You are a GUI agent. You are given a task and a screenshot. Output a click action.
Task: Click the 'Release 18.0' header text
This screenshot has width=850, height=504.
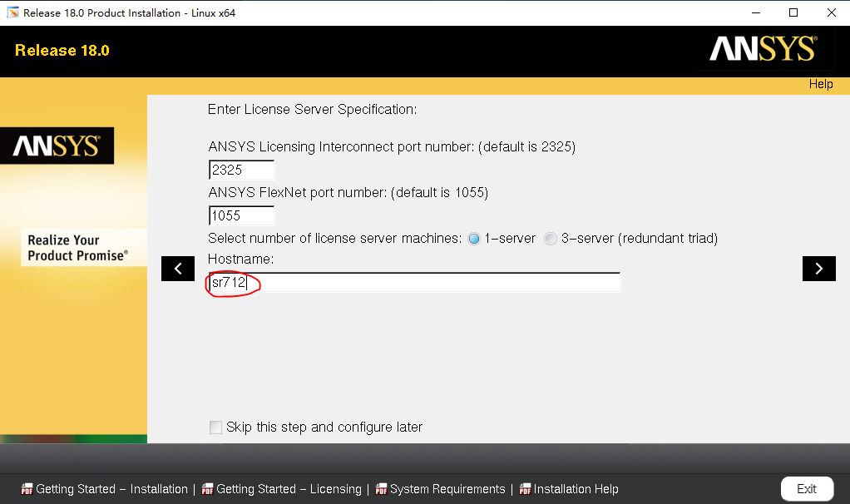[x=62, y=51]
